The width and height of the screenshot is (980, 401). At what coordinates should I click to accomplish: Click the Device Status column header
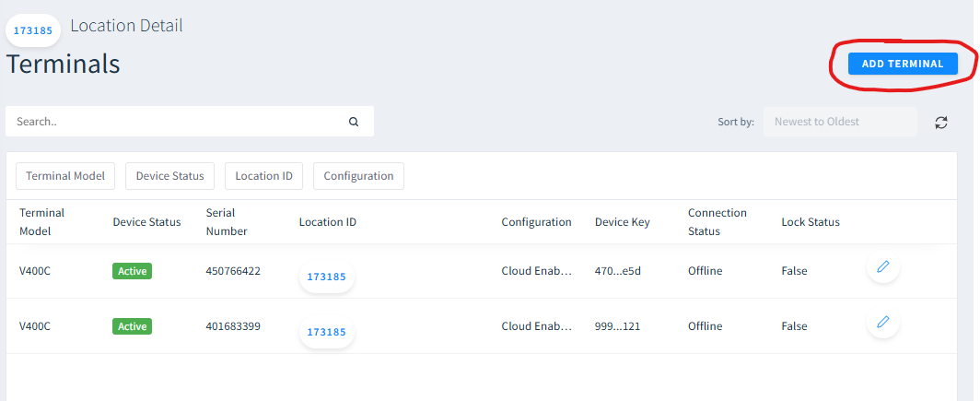pyautogui.click(x=146, y=222)
